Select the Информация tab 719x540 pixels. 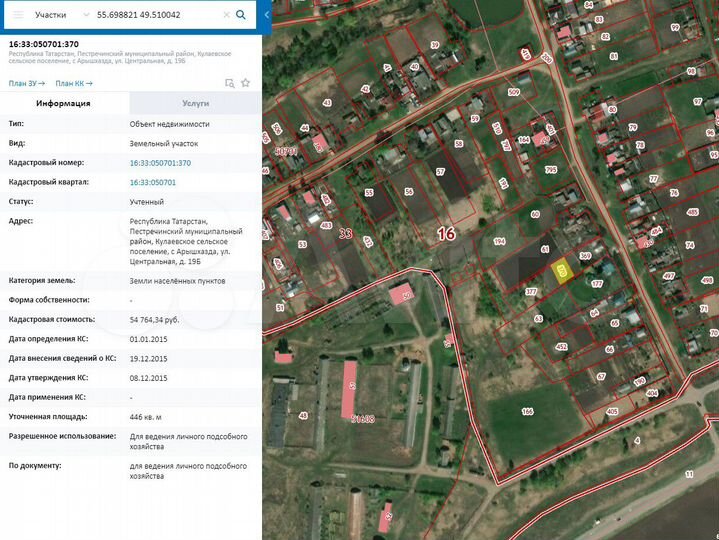[x=64, y=103]
